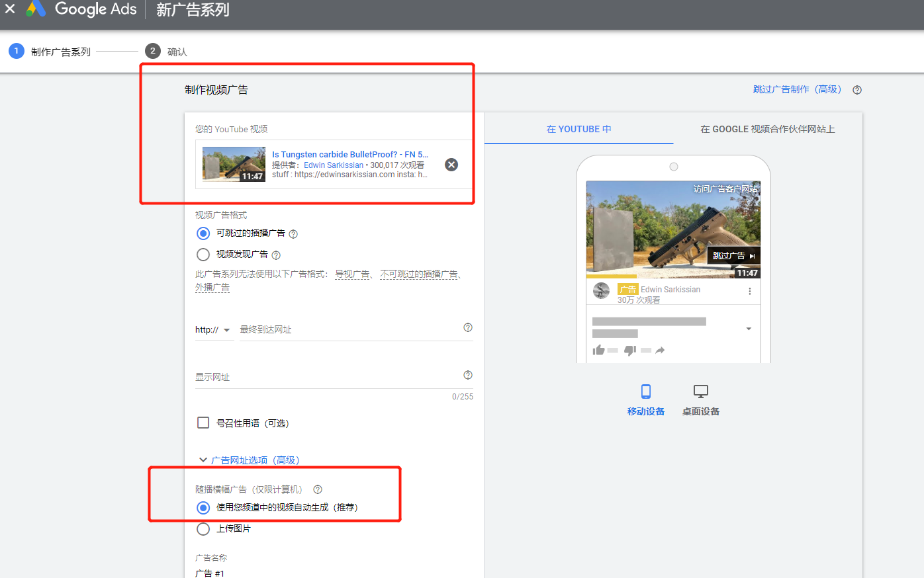Open help icon for 显示网址 field

(x=468, y=375)
